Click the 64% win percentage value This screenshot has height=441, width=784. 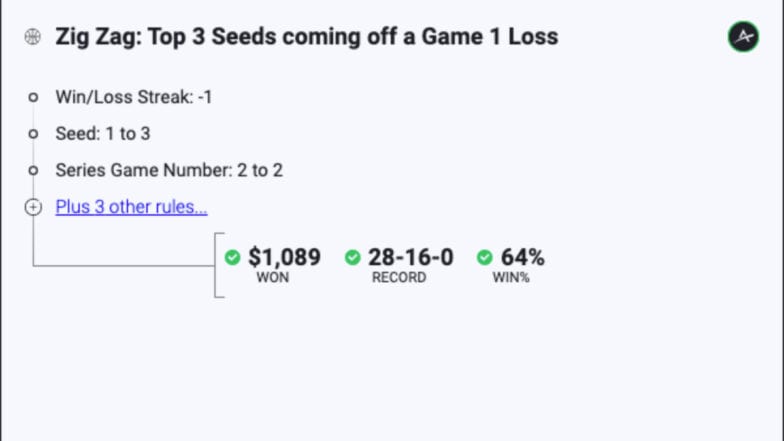point(522,257)
